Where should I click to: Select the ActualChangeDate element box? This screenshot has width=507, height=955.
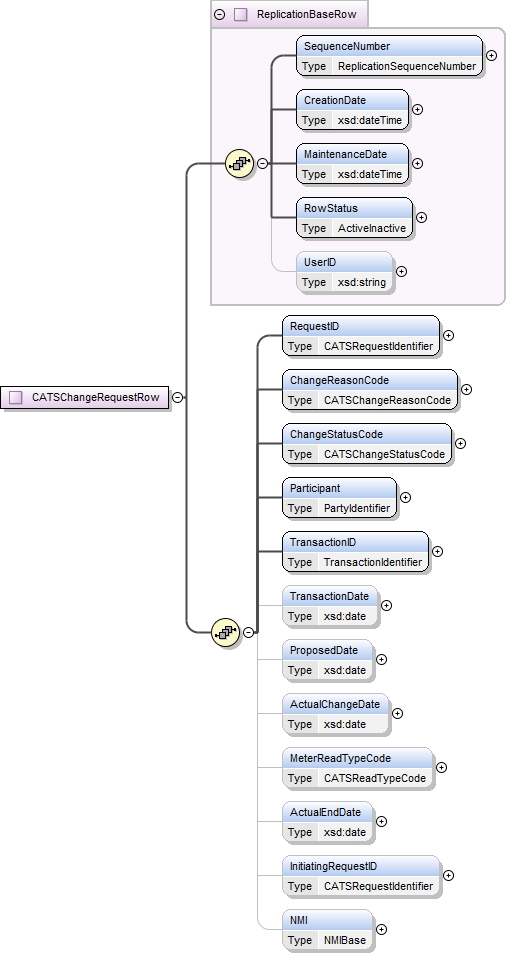pos(335,713)
